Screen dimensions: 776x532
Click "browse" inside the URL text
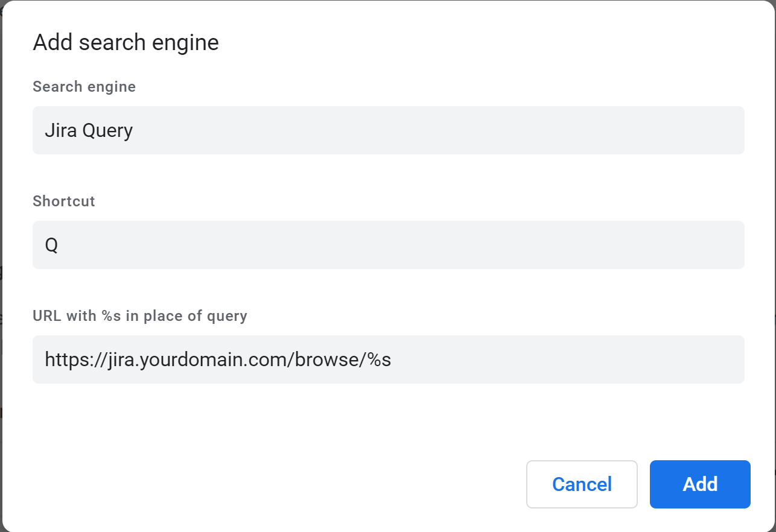(x=327, y=359)
